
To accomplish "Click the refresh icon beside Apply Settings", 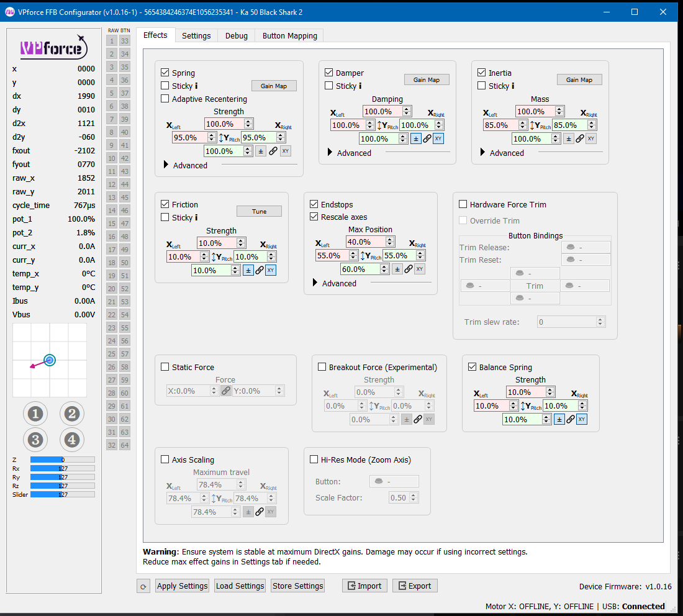I will coord(143,586).
